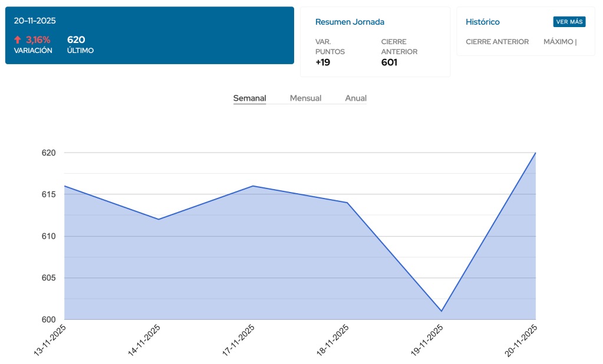Click the ÚLTIMO value 620 in blue panel
This screenshot has width=603, height=364.
(76, 40)
